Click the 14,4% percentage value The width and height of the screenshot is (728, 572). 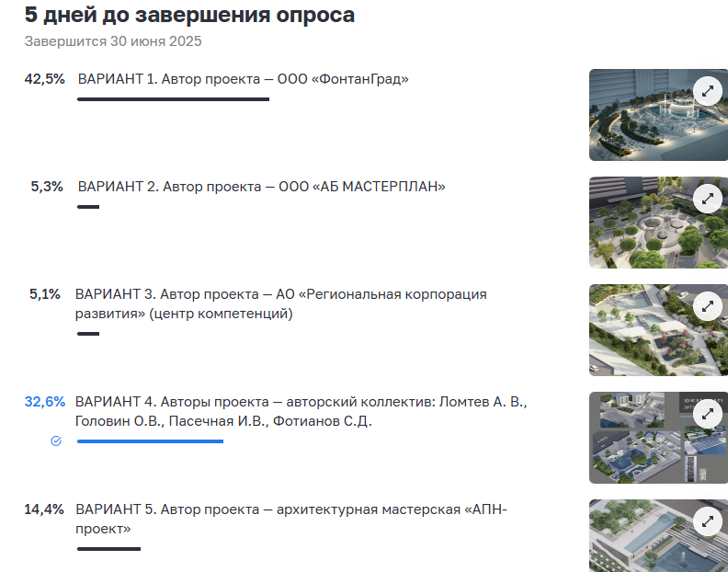tap(44, 509)
